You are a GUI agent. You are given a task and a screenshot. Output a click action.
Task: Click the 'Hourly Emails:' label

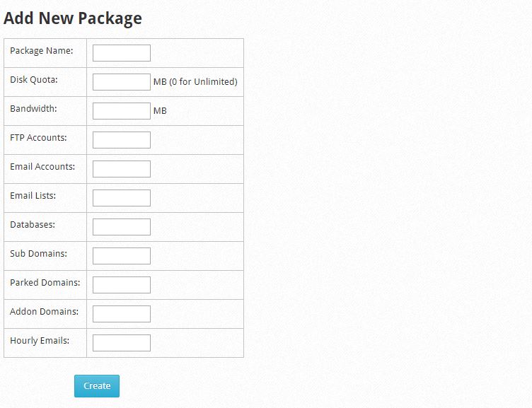[40, 341]
